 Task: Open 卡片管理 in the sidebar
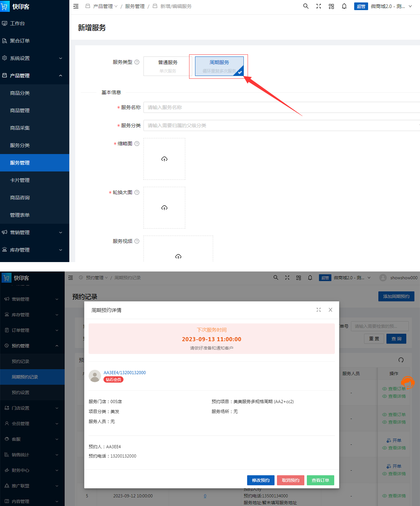click(20, 180)
